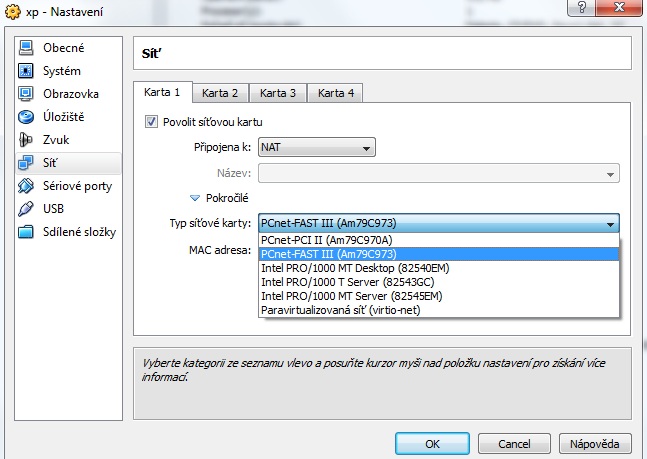Image resolution: width=647 pixels, height=459 pixels.
Task: Open Systém settings category
Action: 68,71
